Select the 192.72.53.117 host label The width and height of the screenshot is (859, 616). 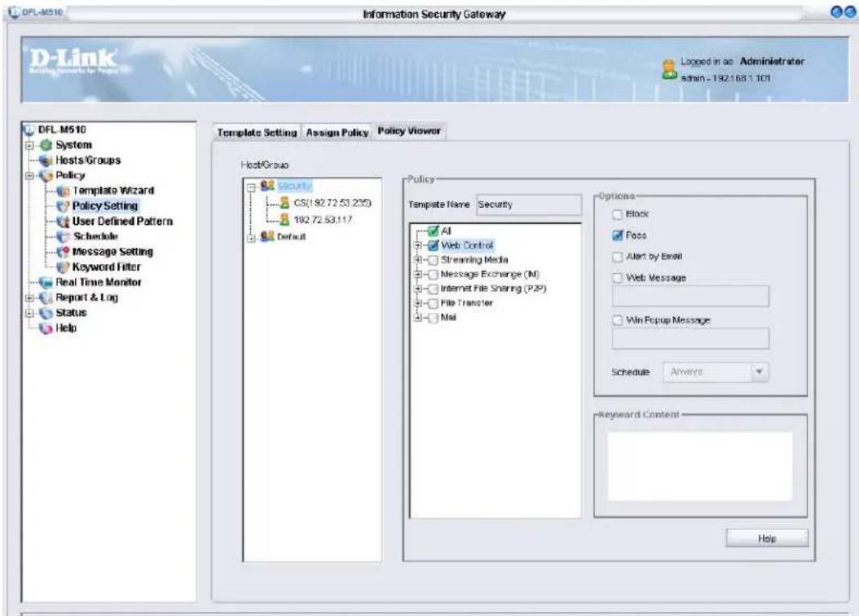coord(323,220)
